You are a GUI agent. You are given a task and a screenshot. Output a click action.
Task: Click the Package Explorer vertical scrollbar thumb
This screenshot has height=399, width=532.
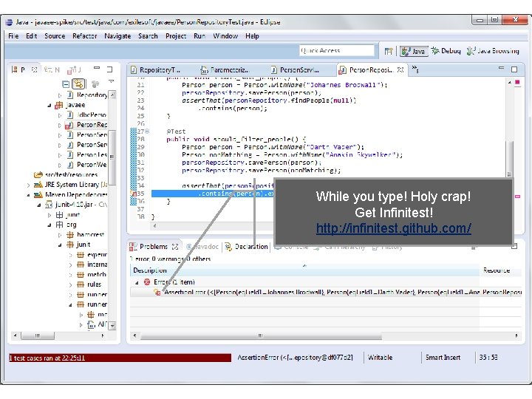tap(112, 157)
